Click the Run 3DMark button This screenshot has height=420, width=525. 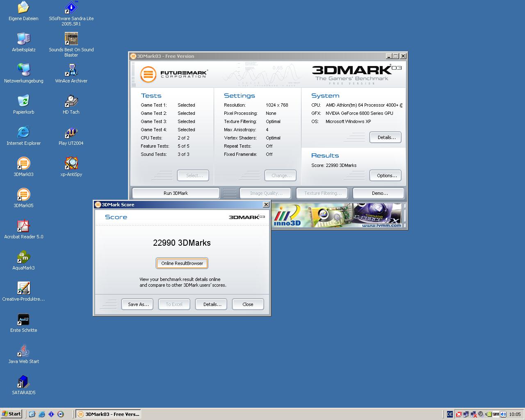pyautogui.click(x=176, y=193)
